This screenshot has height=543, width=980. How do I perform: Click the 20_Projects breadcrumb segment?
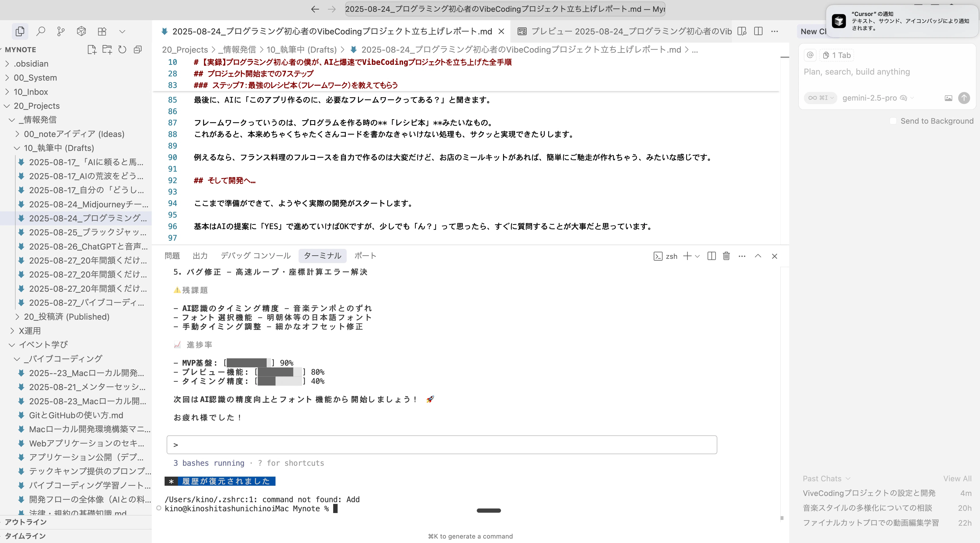[x=185, y=50]
